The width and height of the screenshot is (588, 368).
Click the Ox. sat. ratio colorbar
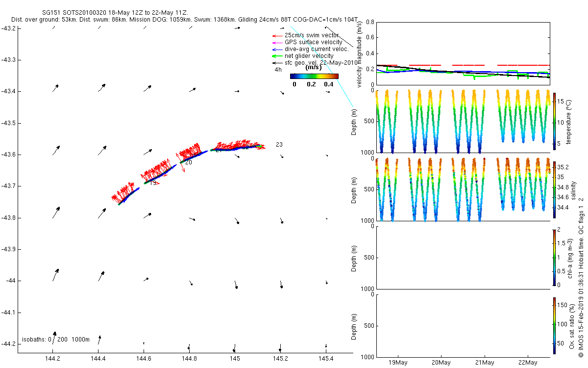click(554, 325)
